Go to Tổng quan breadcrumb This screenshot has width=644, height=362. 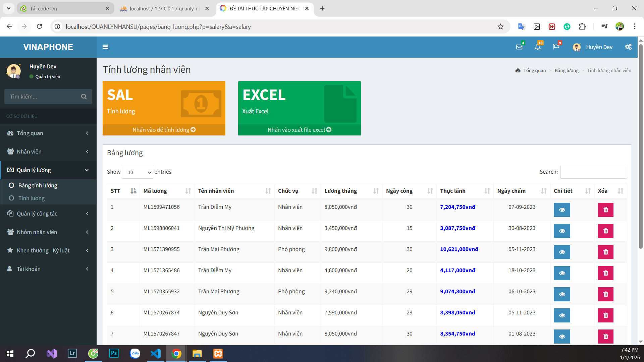531,70
